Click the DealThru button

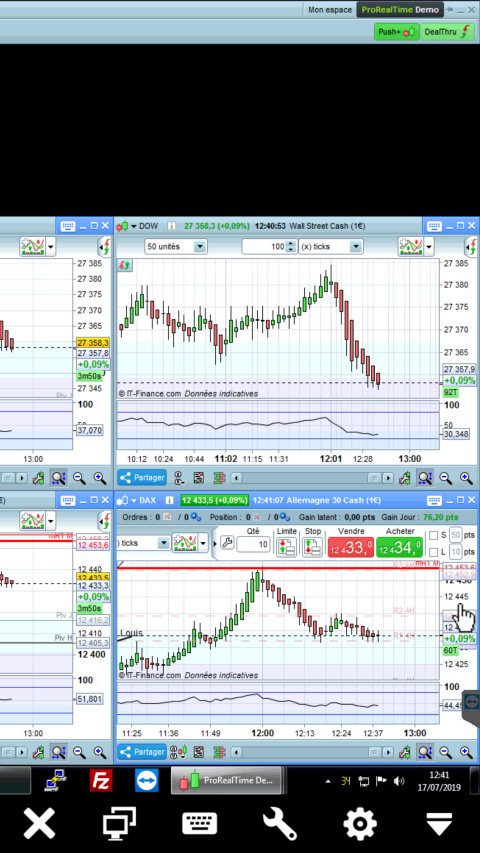pos(448,32)
